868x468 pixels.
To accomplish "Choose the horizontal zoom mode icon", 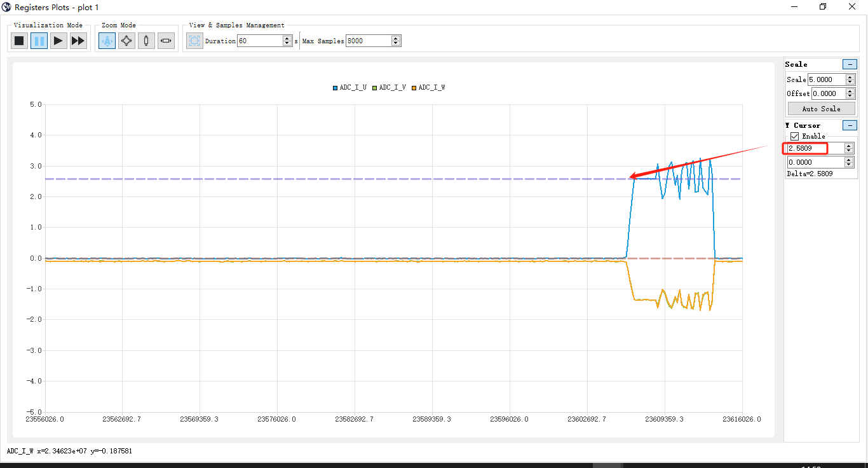I will pyautogui.click(x=165, y=40).
